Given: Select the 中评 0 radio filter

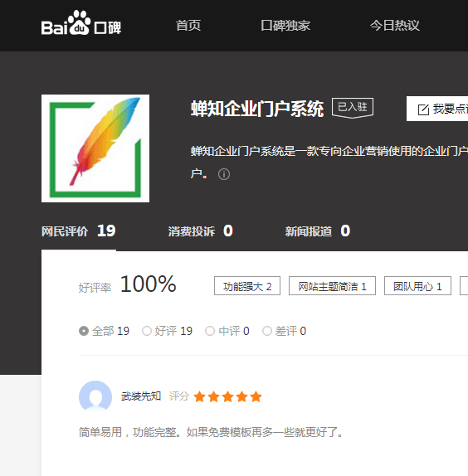Looking at the screenshot, I should 227,331.
